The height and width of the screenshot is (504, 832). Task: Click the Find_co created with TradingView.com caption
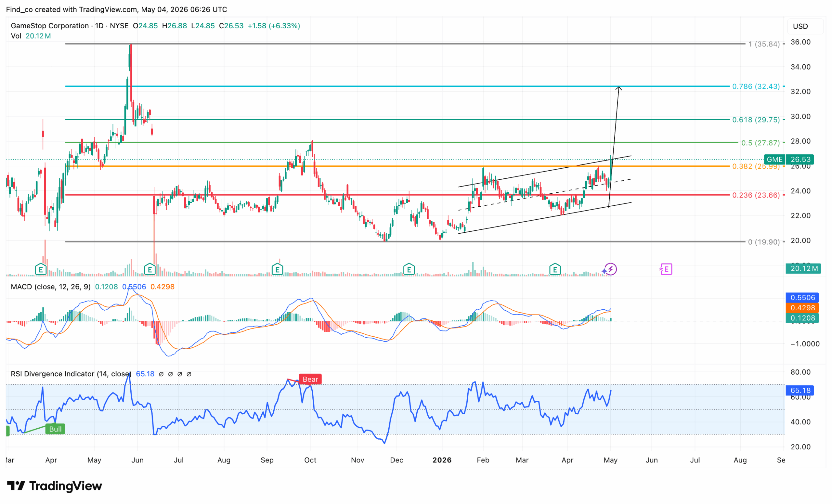pos(116,9)
